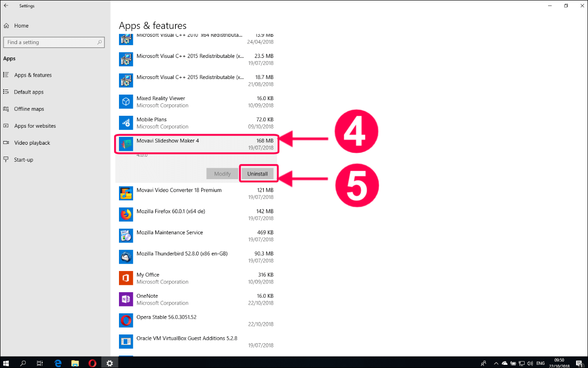Click the 168 MB size value
Viewport: 588px width, 368px height.
click(265, 141)
